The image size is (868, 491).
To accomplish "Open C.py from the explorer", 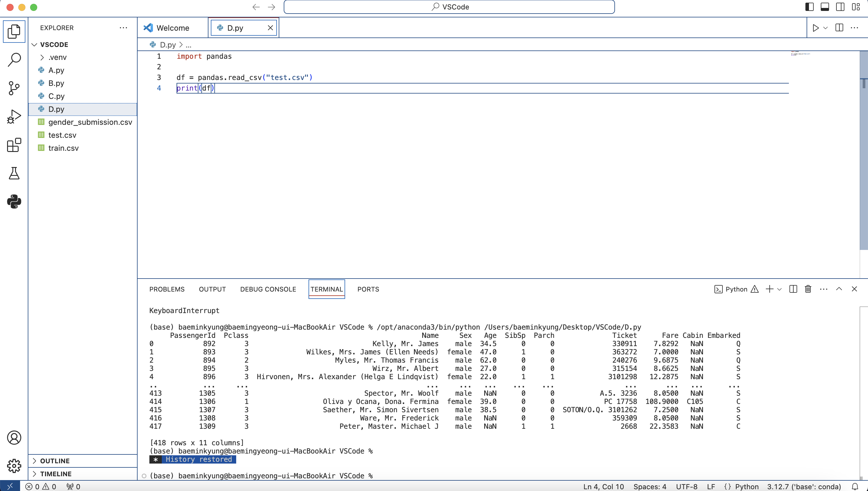I will point(82,96).
